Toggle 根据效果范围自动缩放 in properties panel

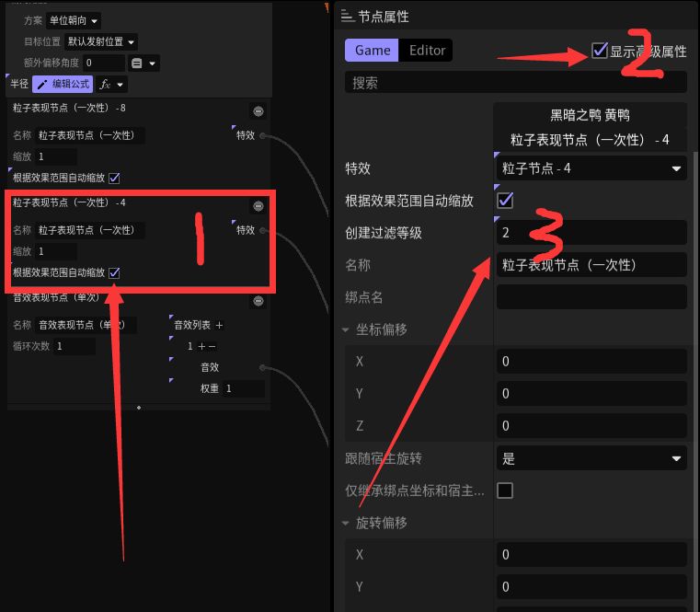505,200
